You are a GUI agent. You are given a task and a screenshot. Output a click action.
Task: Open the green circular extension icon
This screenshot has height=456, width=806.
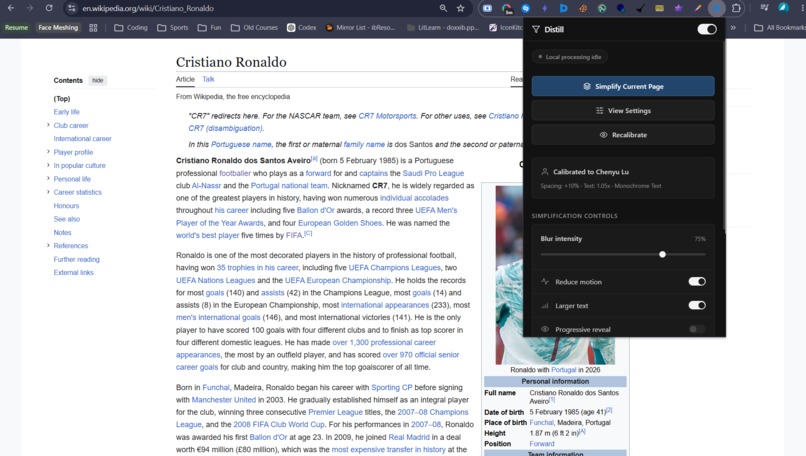(602, 8)
